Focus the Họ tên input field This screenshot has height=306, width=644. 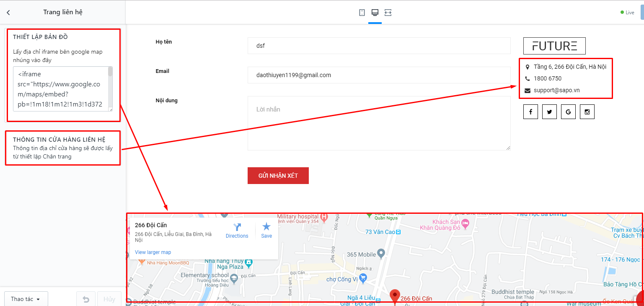coord(379,46)
